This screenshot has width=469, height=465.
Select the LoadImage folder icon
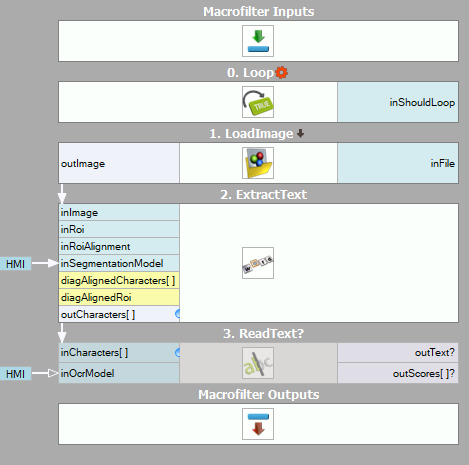point(258,163)
